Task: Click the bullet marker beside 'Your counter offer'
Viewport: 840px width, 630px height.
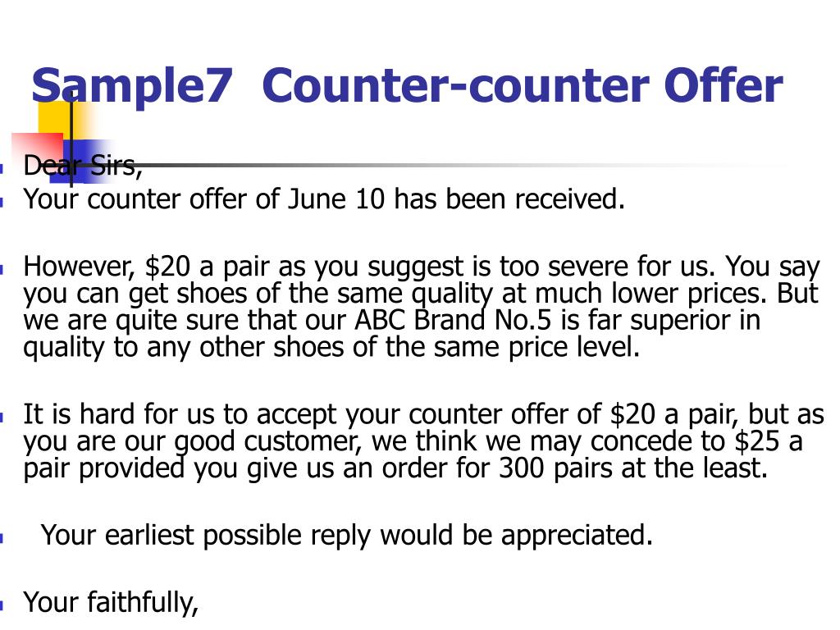Action: tap(2, 203)
